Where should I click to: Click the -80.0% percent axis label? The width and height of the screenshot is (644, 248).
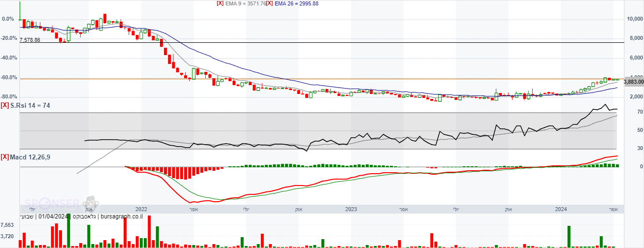(9, 97)
